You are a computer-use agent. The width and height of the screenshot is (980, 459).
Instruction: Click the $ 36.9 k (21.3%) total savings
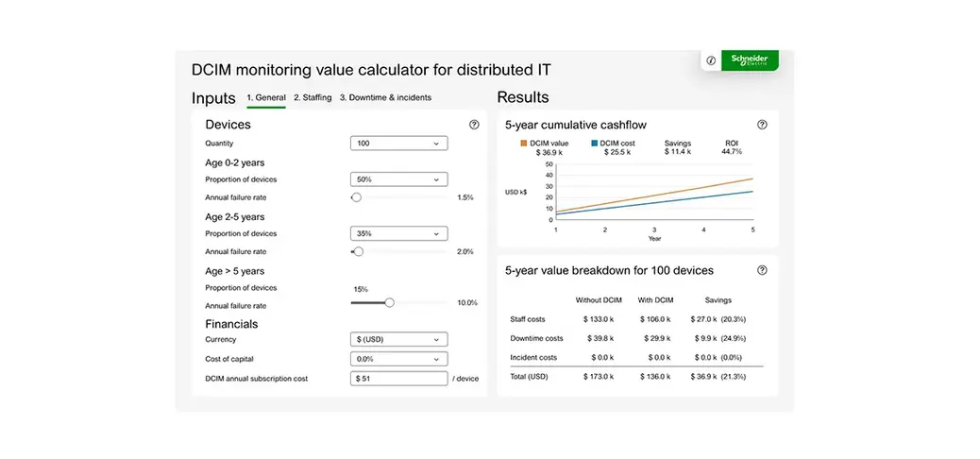[718, 377]
